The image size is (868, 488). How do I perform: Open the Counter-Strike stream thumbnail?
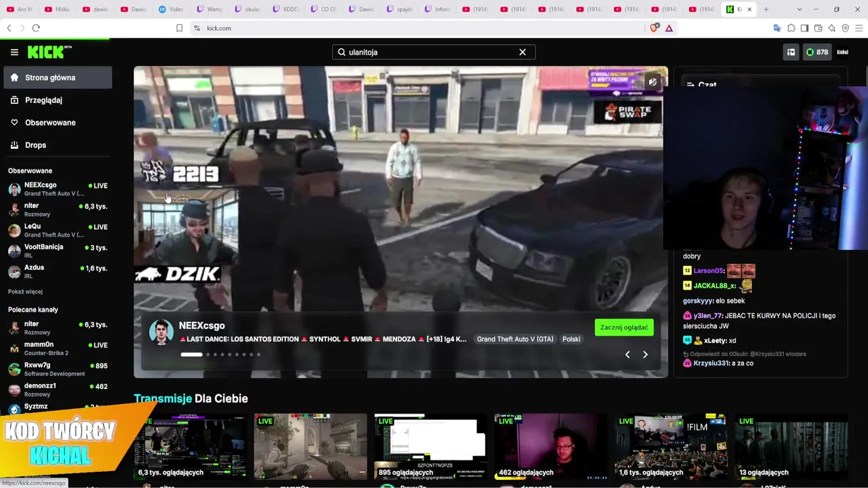tap(310, 446)
